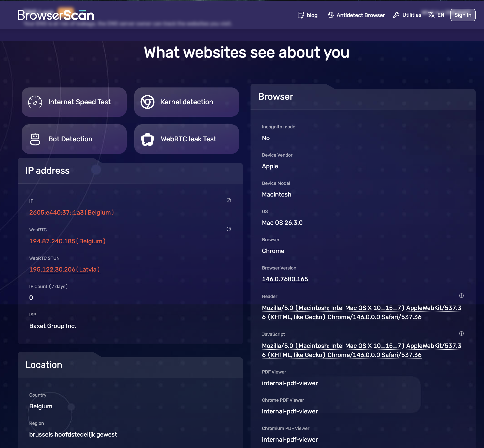Click the question mark beside WebRTC

tap(228, 229)
